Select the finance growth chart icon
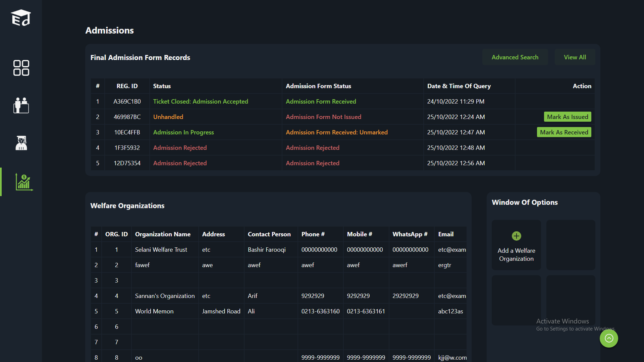This screenshot has width=644, height=362. pyautogui.click(x=23, y=182)
